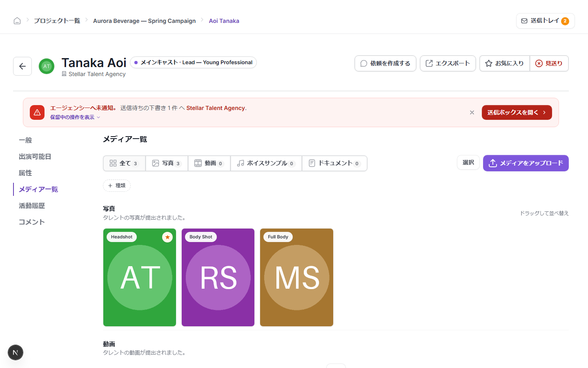
Task: Open コメント sidebar section
Action: pos(32,222)
